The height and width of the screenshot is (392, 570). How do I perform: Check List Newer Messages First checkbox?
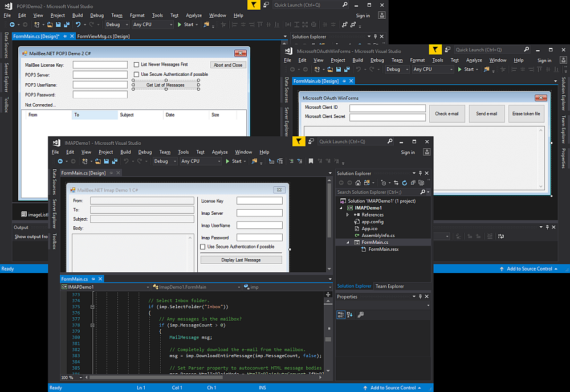[136, 64]
